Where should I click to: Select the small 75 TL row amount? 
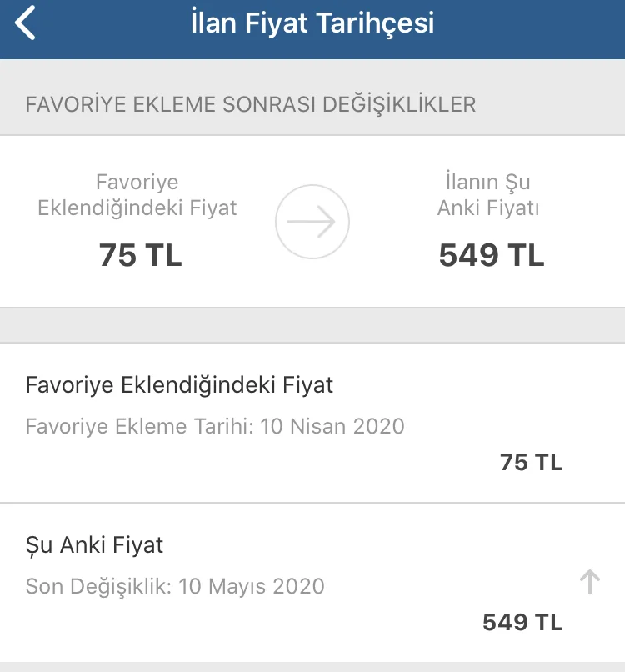point(531,462)
